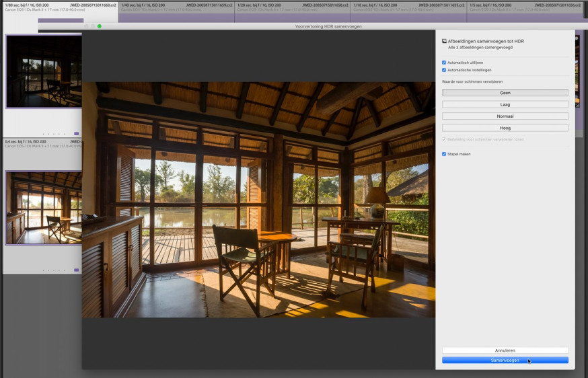This screenshot has width=588, height=378.
Task: Click the filename JWED-20050715011656.cr2
Action: (x=558, y=5)
